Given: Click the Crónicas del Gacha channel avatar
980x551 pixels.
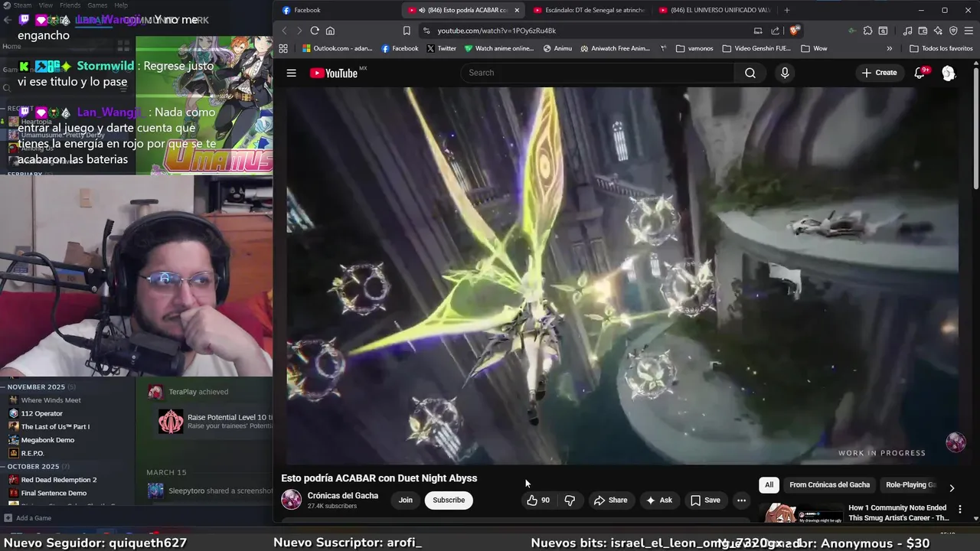Looking at the screenshot, I should coord(291,500).
